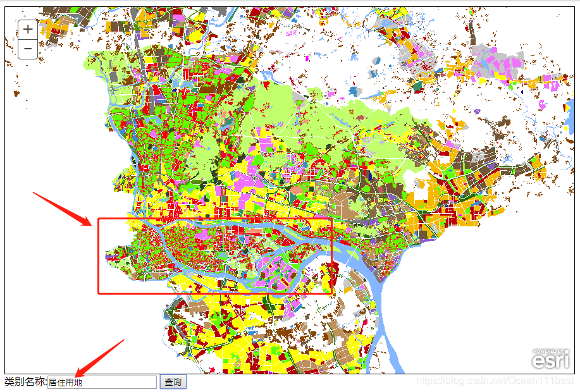580x392 pixels.
Task: Open the Powered by Esri logo link
Action: (551, 358)
